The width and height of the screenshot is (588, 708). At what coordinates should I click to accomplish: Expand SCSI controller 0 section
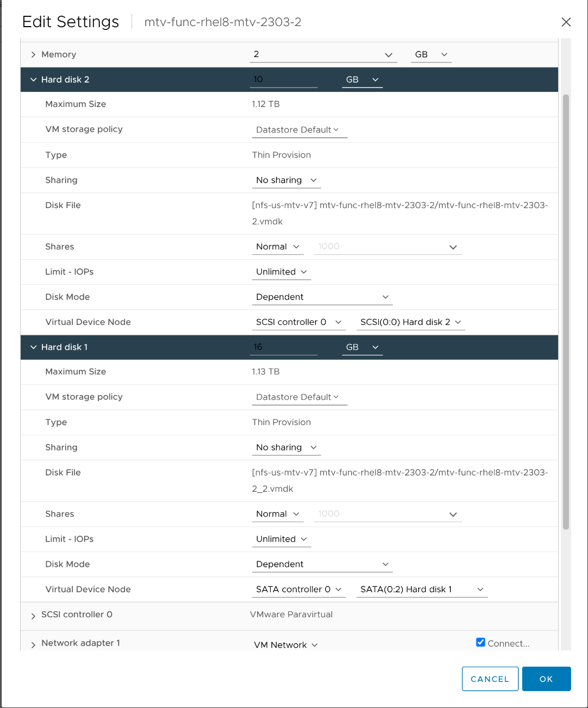click(34, 616)
